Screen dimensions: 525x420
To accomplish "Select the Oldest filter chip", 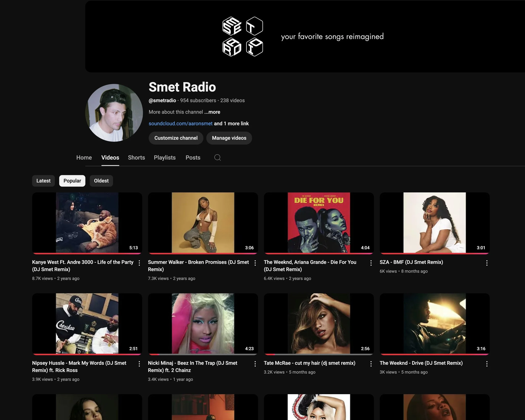I will (x=101, y=181).
